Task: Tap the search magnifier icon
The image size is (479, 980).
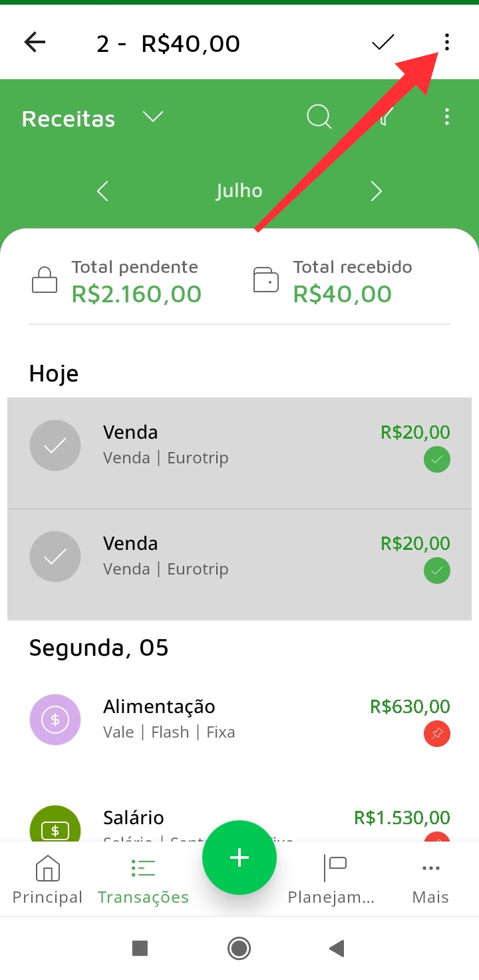Action: (x=319, y=117)
